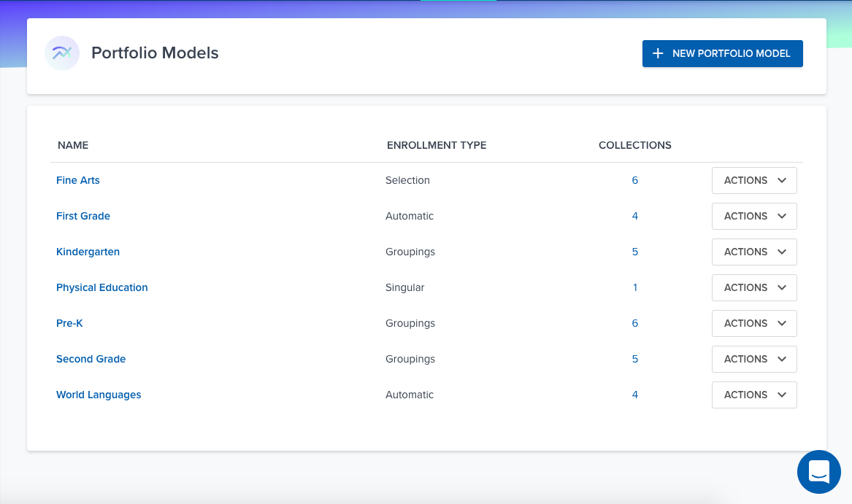Open the Fine Arts portfolio model
This screenshot has height=504, width=852.
78,180
